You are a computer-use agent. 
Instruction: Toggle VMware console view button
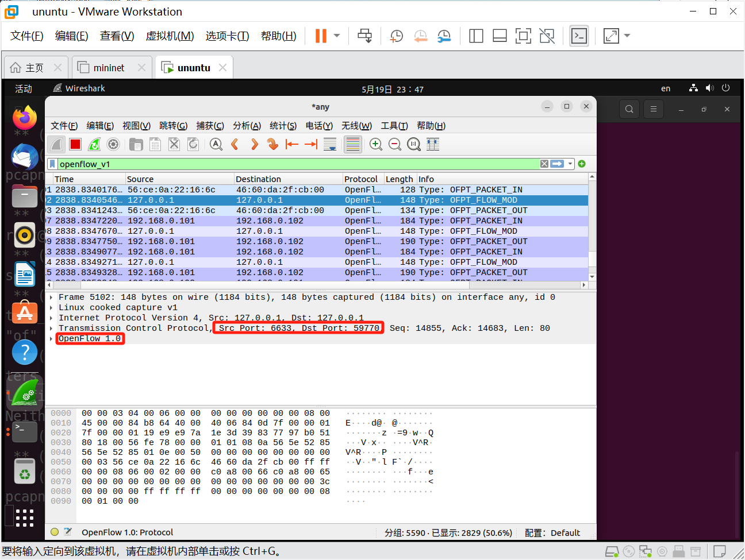[579, 36]
